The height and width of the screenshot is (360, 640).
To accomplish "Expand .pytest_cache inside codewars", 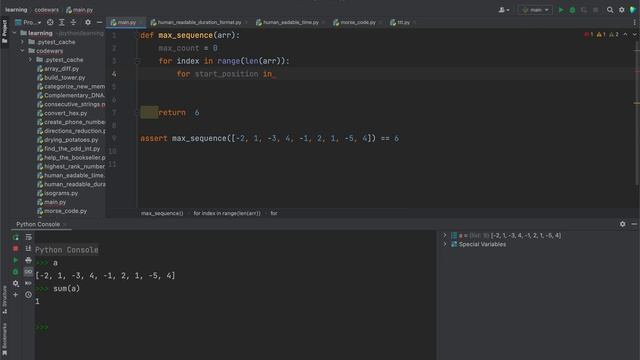I will [x=30, y=60].
